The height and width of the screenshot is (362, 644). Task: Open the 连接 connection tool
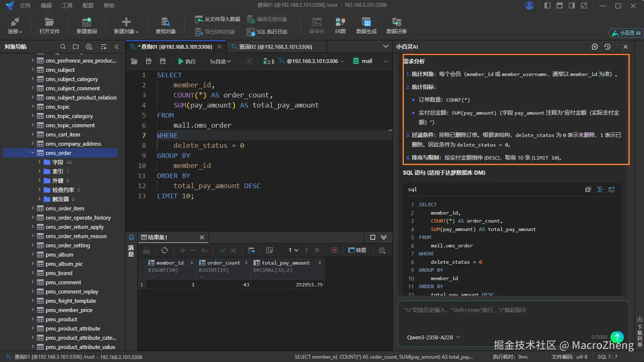(15, 26)
